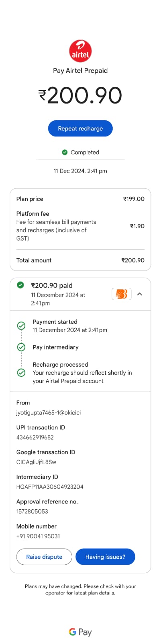The width and height of the screenshot is (161, 644).
Task: Tap the Recharge processed status check icon
Action: [21, 373]
